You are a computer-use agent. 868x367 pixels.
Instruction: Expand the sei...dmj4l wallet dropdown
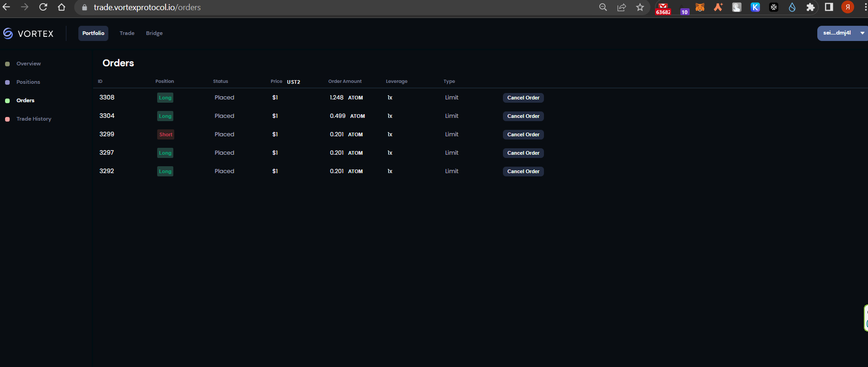842,33
